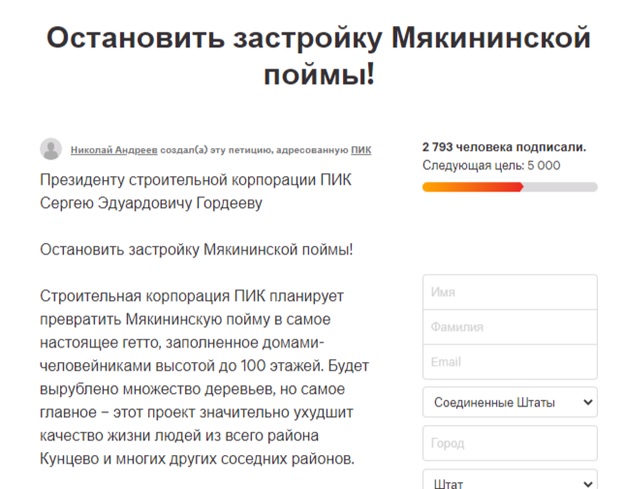This screenshot has width=624, height=489.
Task: Expand the Штат dropdown
Action: point(510,481)
